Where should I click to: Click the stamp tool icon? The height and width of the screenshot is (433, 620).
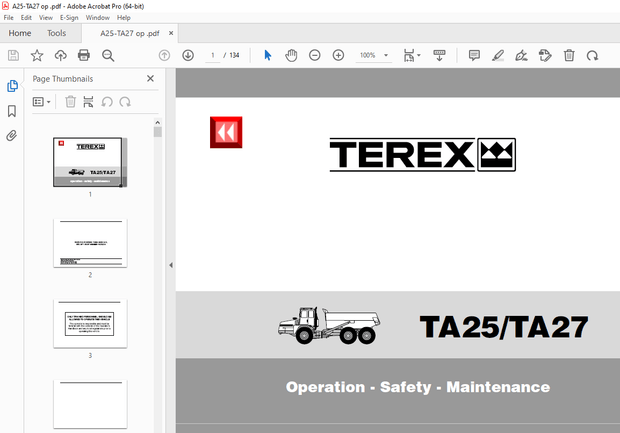click(x=545, y=55)
